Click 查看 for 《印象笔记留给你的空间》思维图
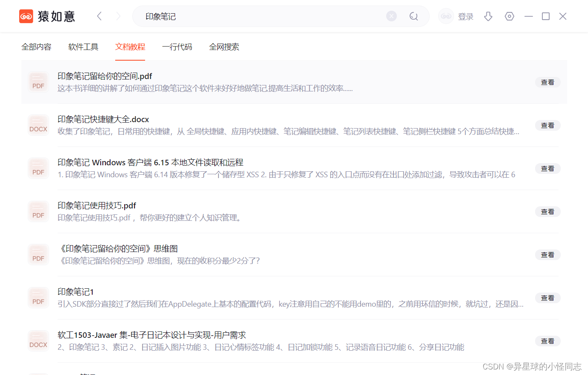Viewport: 588px width, 375px height. [x=547, y=255]
